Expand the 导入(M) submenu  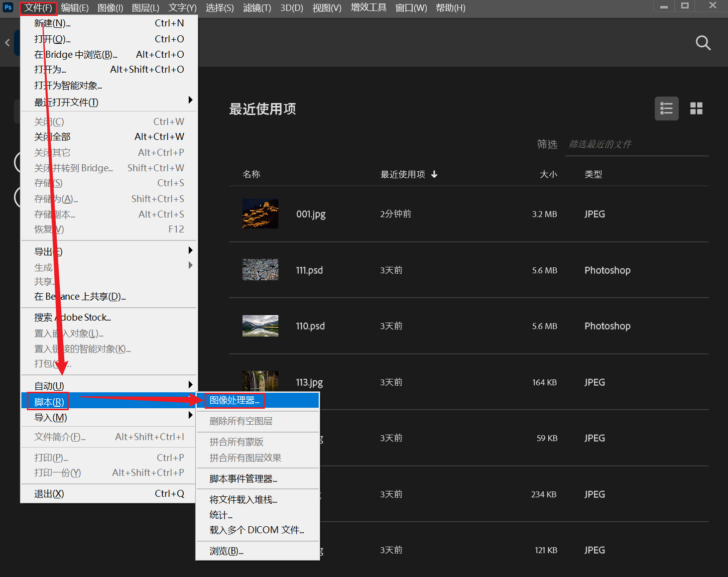pos(50,417)
